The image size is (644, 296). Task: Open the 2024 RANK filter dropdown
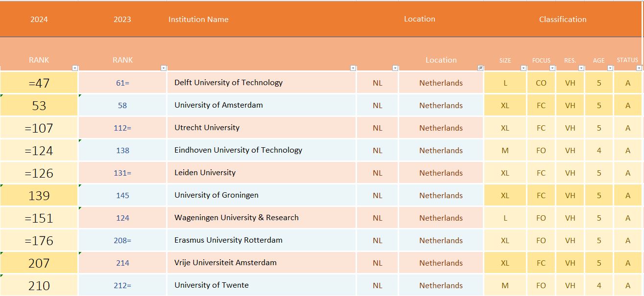click(75, 68)
